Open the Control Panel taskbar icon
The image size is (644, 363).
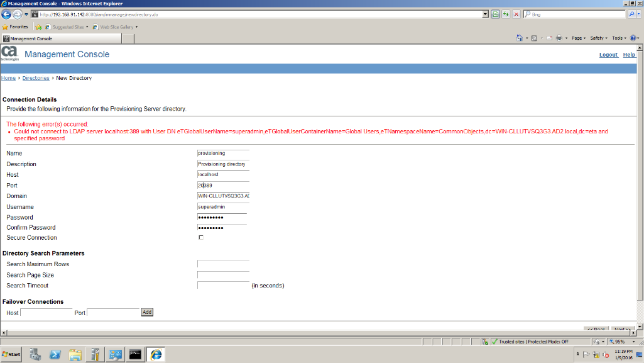pos(116,354)
